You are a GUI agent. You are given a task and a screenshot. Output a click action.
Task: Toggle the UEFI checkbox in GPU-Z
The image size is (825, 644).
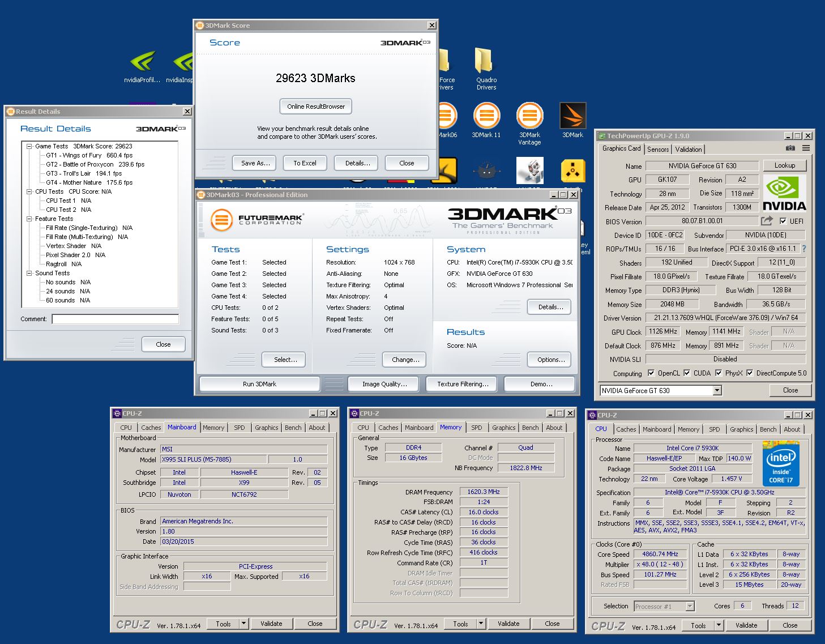pyautogui.click(x=783, y=221)
